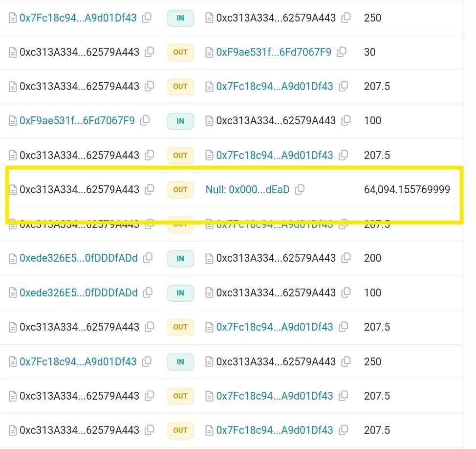This screenshot has width=476, height=449.
Task: Click contract icon before recipient in 0xF9ae531f IN row
Action: pyautogui.click(x=209, y=121)
